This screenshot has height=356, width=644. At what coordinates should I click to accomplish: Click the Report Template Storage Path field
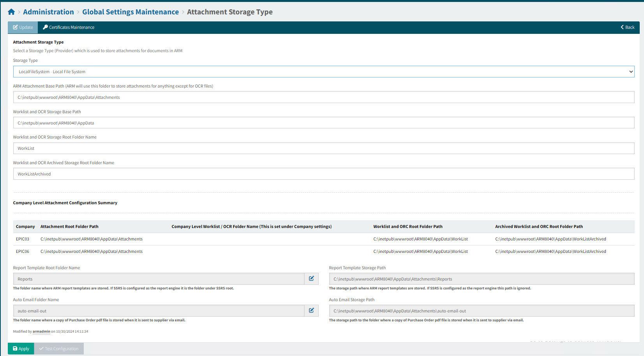481,279
